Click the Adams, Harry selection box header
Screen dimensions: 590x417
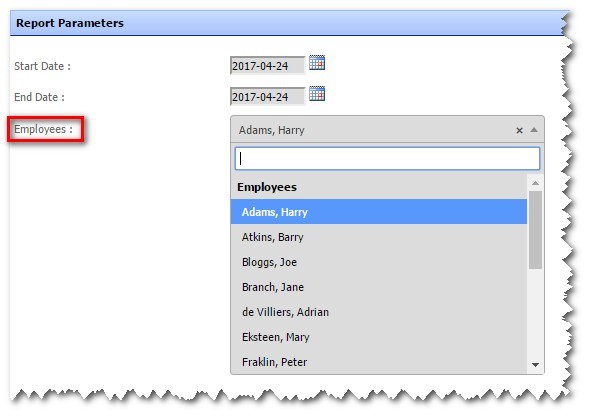pyautogui.click(x=387, y=130)
